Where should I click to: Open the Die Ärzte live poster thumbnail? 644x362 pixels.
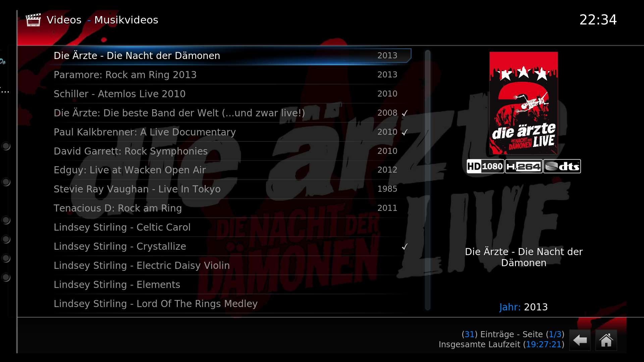click(x=524, y=103)
